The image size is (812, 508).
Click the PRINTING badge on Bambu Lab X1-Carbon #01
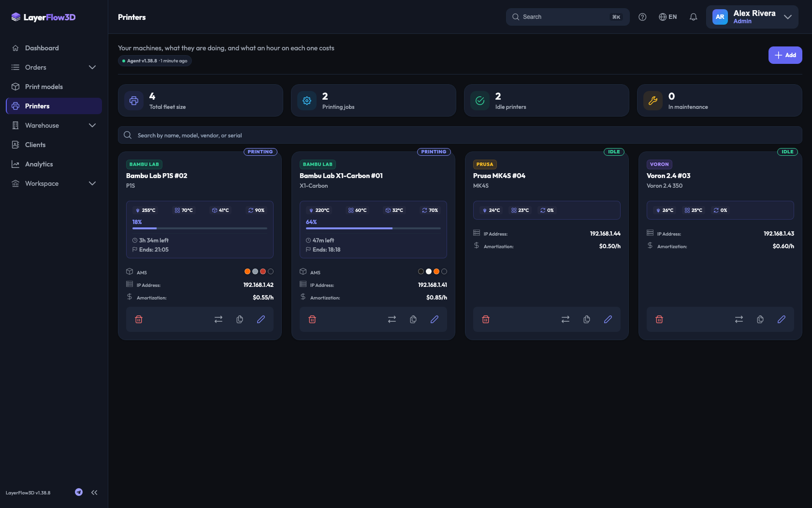[434, 152]
